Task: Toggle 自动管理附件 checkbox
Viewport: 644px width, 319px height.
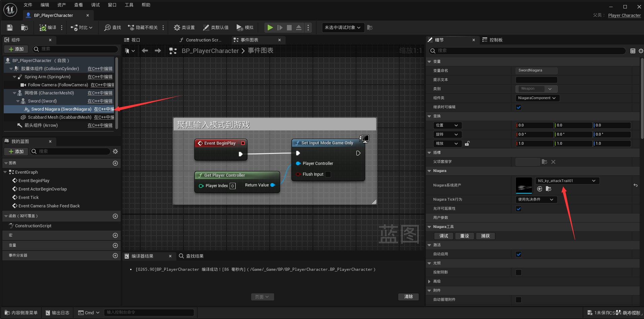Action: 519,300
